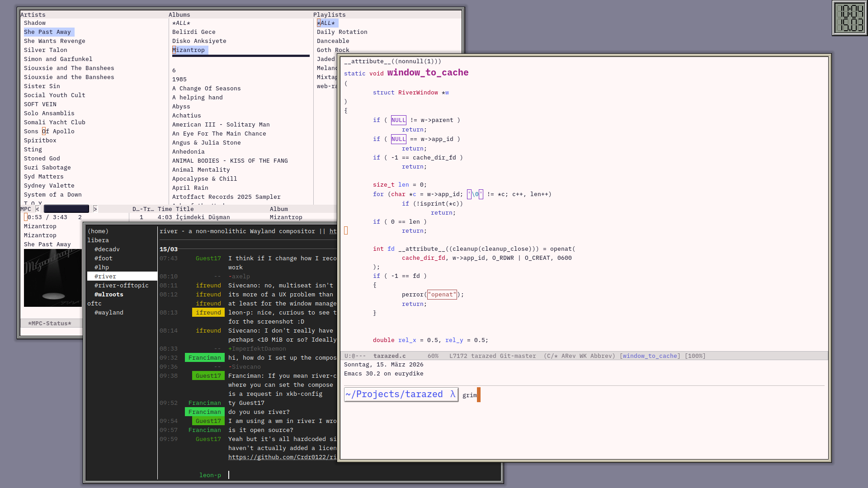Click the MPC next '>' button
868x488 pixels.
pos(95,209)
